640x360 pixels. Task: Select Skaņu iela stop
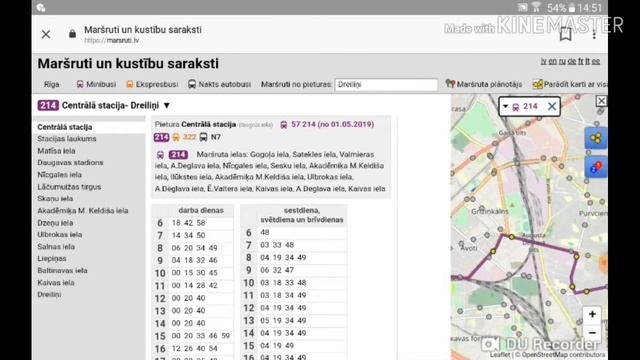[55, 198]
